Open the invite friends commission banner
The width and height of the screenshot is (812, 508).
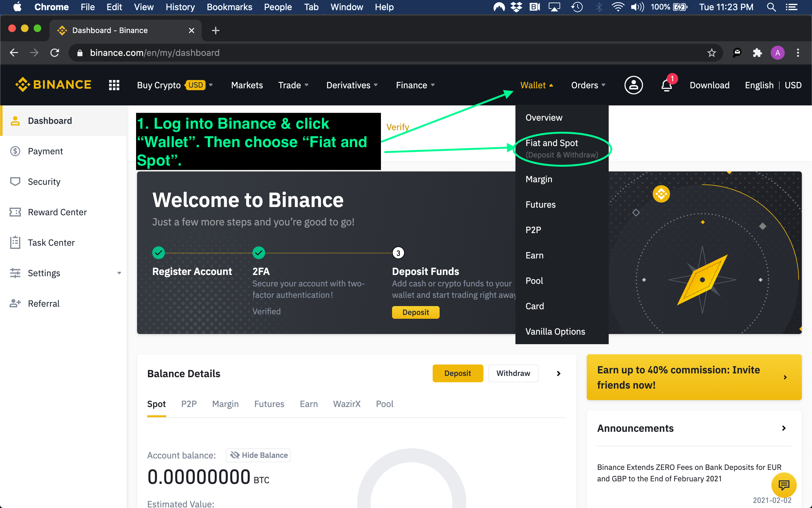(x=694, y=377)
